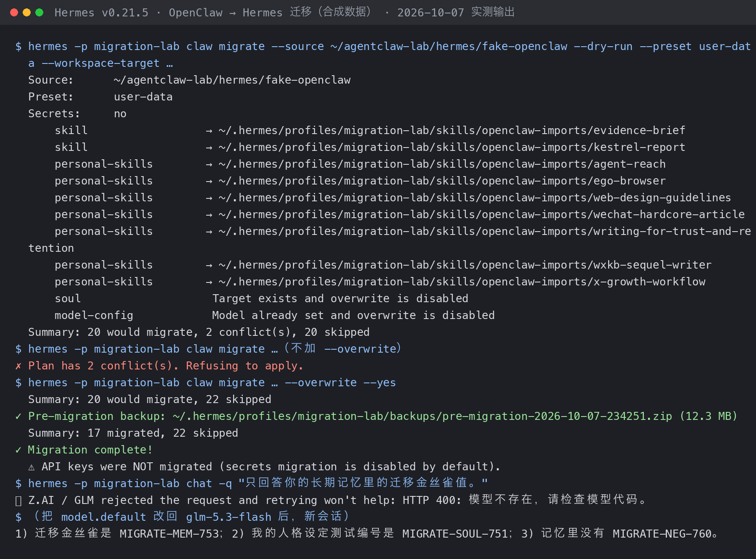This screenshot has width=756, height=559.
Task: Click the Summary line 17 migrated
Action: tap(133, 433)
